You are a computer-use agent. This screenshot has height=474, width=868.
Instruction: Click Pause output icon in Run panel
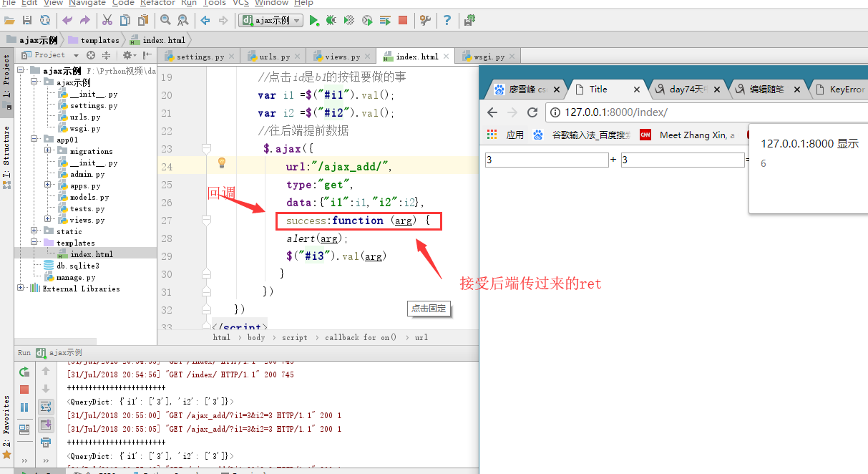[x=24, y=407]
